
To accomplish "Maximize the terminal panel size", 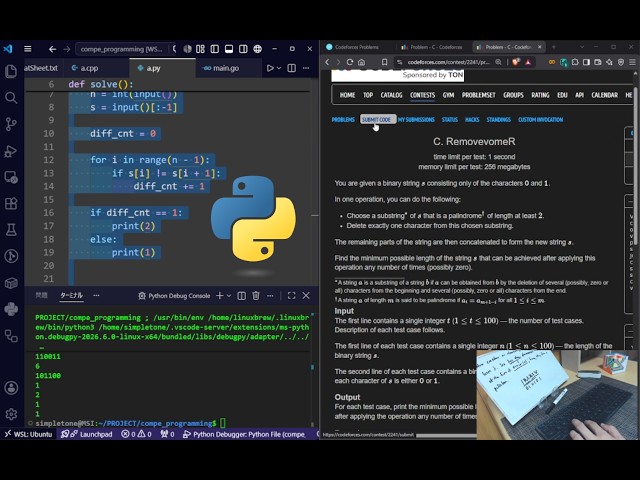I will (291, 296).
